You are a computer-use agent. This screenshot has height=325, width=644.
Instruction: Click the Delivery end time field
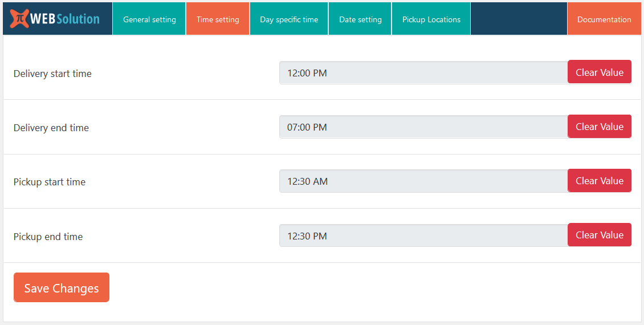(423, 127)
